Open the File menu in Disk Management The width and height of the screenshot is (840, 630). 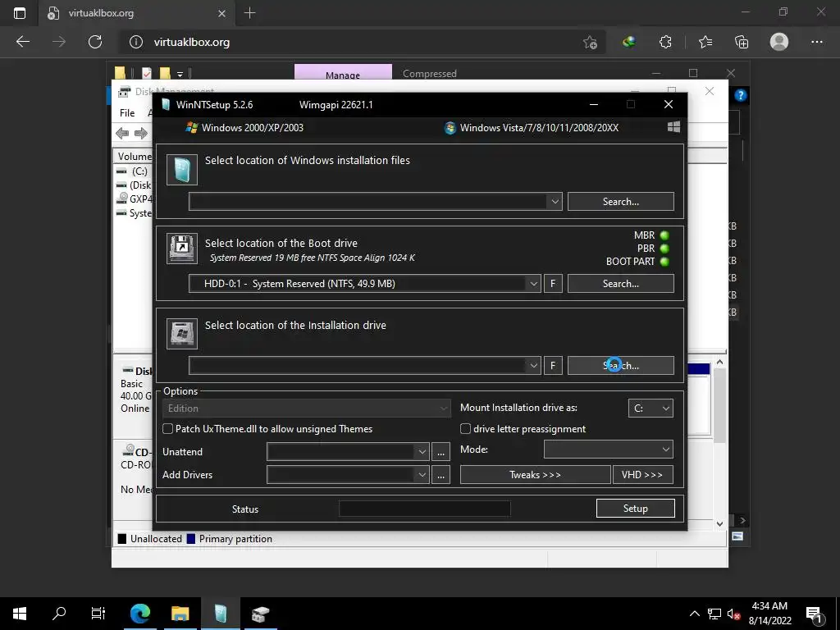127,113
